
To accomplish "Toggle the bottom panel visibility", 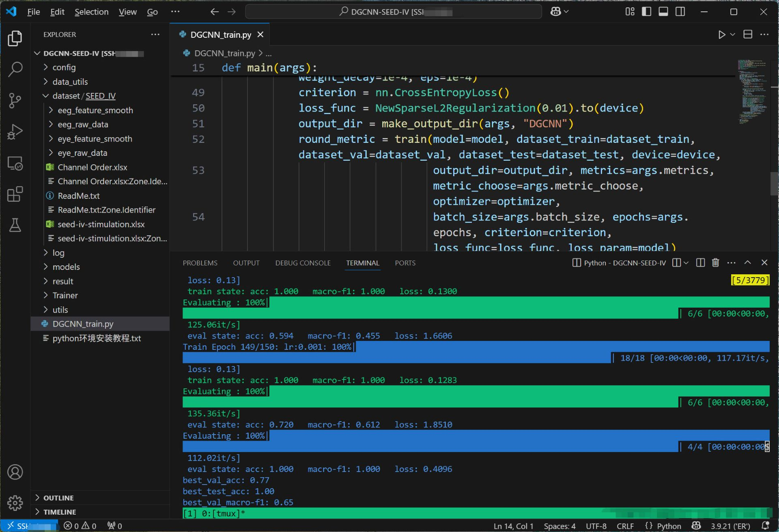I will [663, 12].
